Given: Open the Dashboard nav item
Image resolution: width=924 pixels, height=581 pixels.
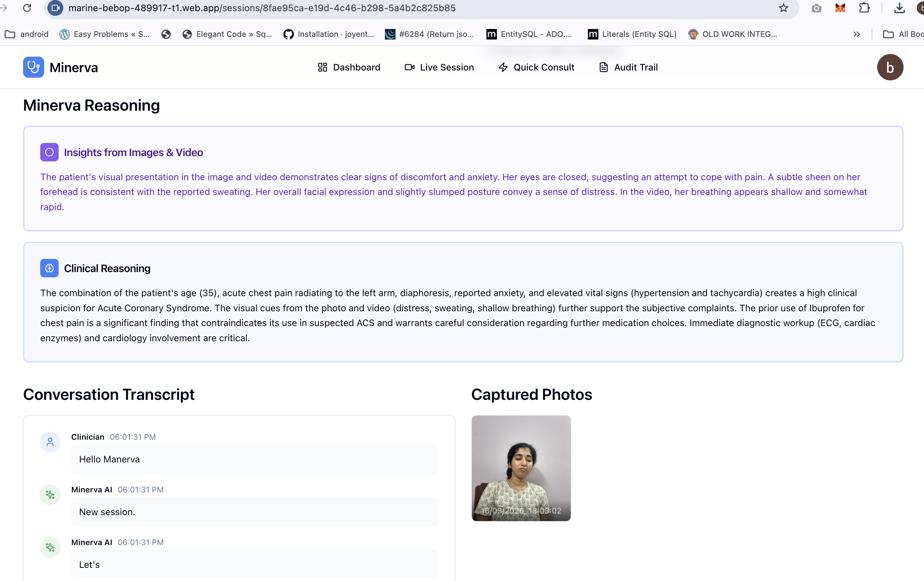Looking at the screenshot, I should (x=349, y=68).
